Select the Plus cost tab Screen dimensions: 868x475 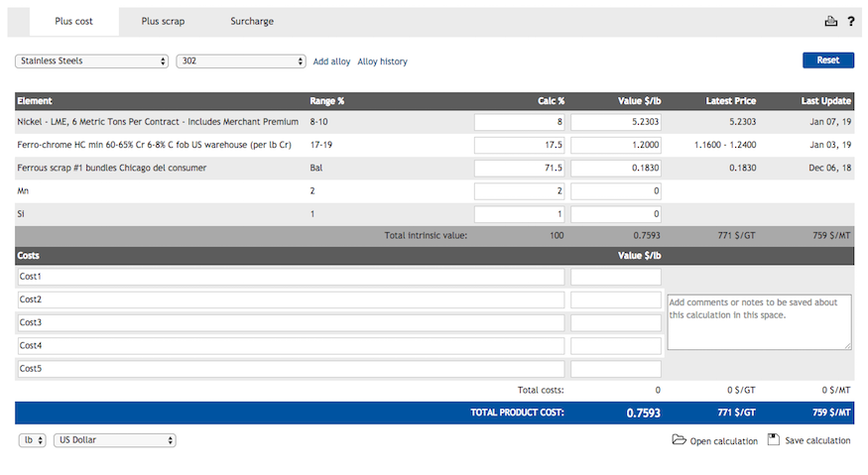(74, 22)
